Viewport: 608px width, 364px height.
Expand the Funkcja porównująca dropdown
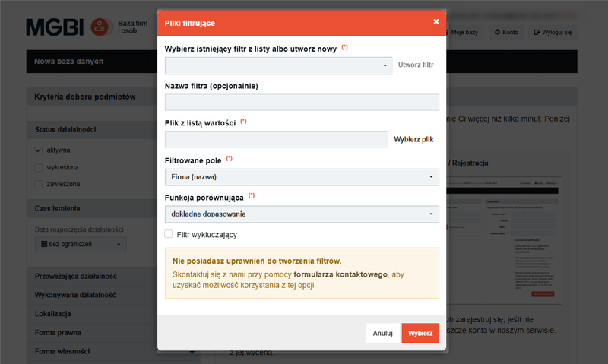click(302, 214)
